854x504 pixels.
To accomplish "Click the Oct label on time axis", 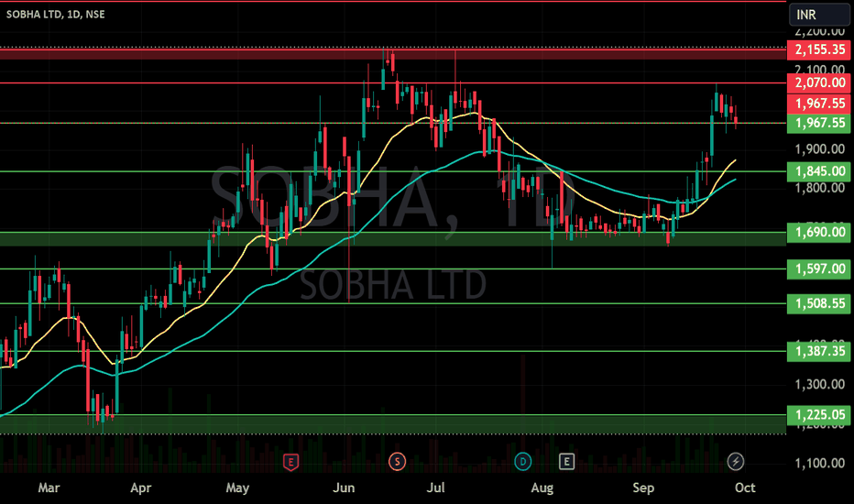I will pos(745,488).
